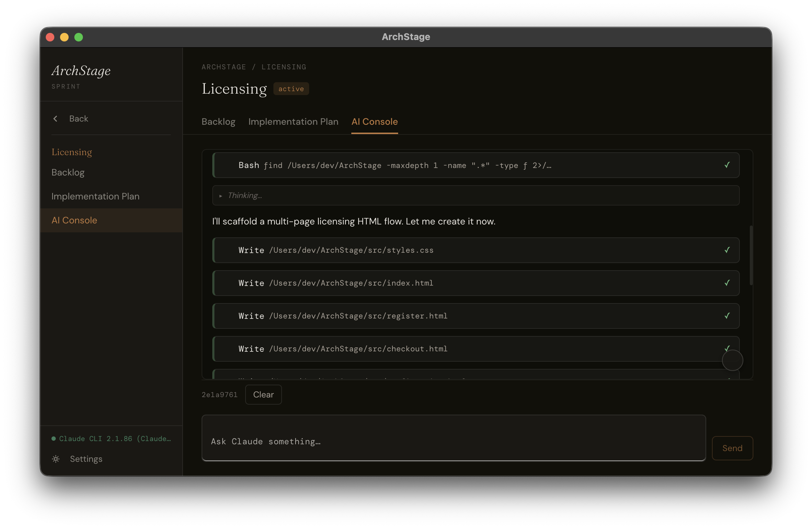The height and width of the screenshot is (529, 812).
Task: Click the console scrollbar on the right
Action: point(751,256)
